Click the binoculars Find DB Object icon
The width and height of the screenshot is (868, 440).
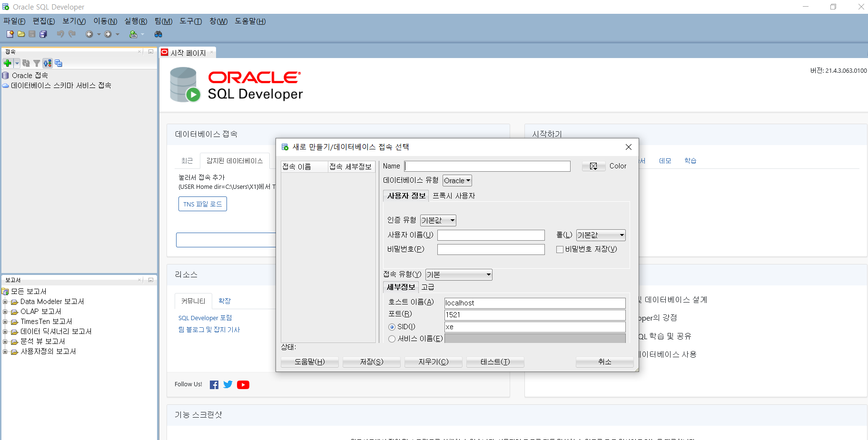point(158,34)
